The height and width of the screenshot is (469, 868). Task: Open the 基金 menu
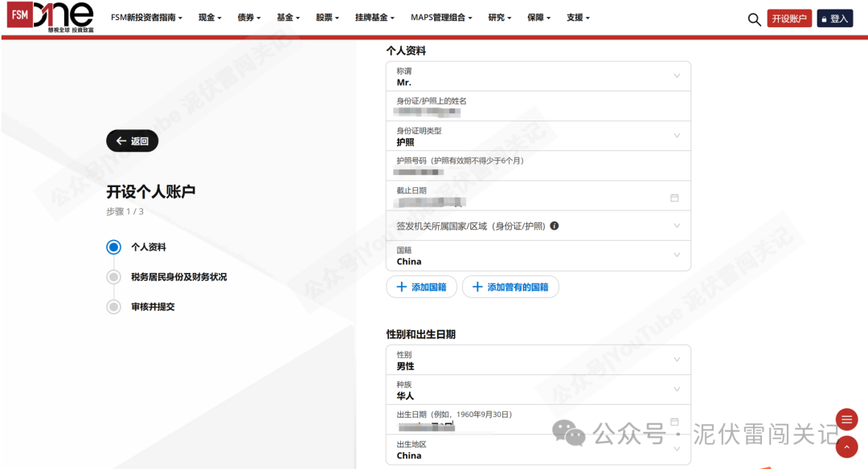[288, 18]
